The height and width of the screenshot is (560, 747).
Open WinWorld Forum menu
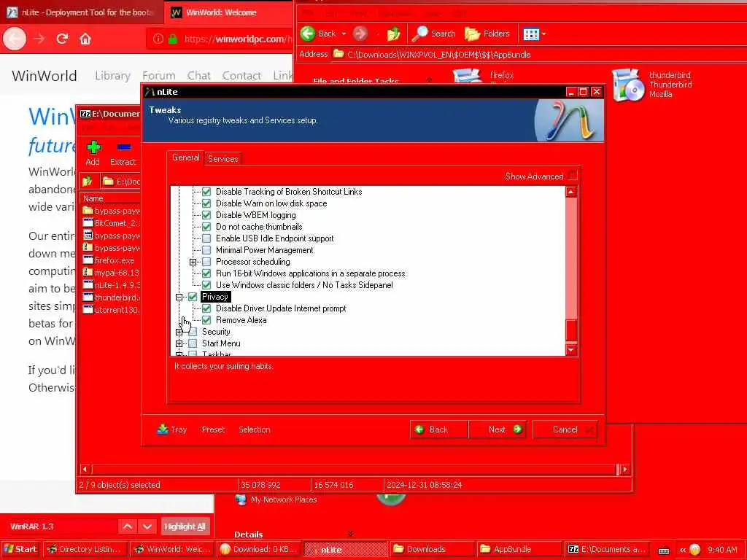[158, 75]
